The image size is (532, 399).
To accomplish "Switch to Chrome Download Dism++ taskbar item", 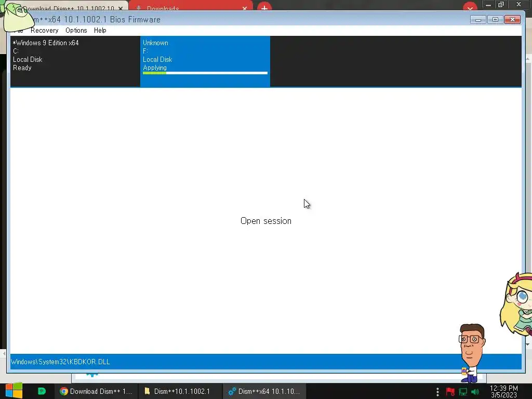I will click(96, 391).
